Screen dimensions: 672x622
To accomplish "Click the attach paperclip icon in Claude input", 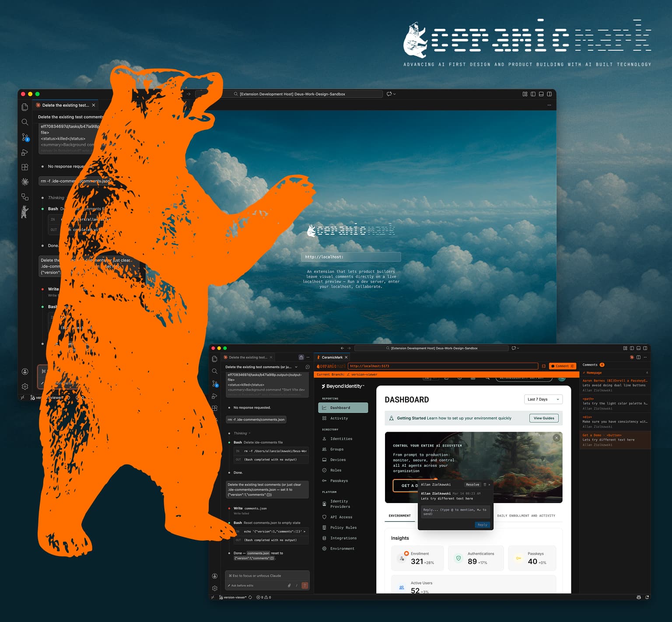I will [x=289, y=585].
